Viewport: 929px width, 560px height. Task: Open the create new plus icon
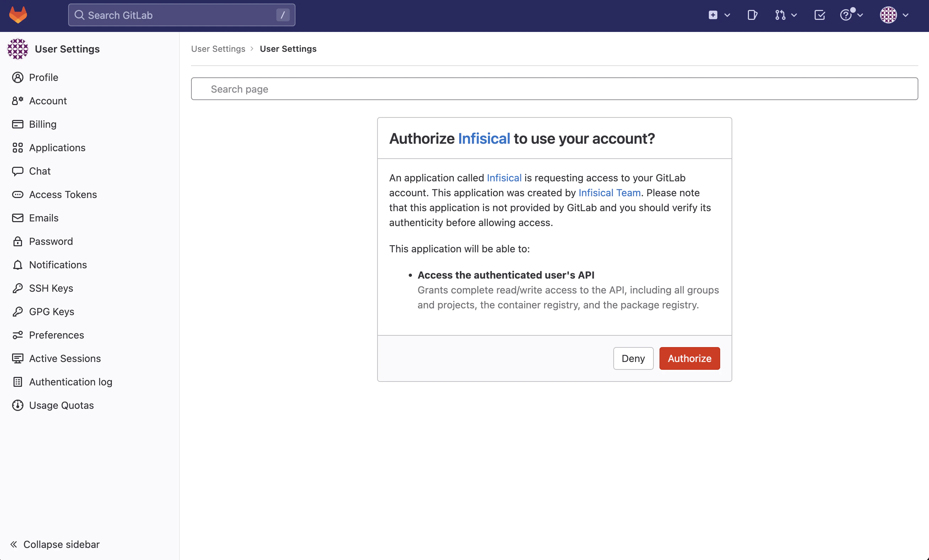(x=713, y=15)
